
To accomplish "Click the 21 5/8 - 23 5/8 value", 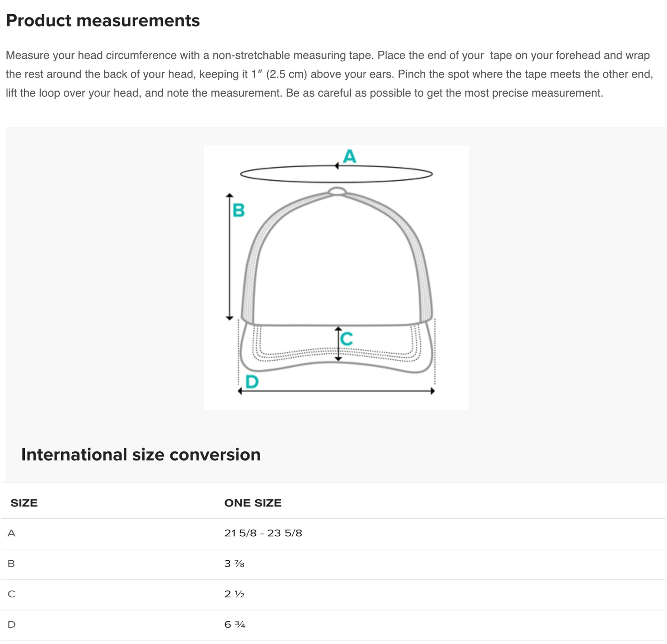I will click(x=263, y=533).
